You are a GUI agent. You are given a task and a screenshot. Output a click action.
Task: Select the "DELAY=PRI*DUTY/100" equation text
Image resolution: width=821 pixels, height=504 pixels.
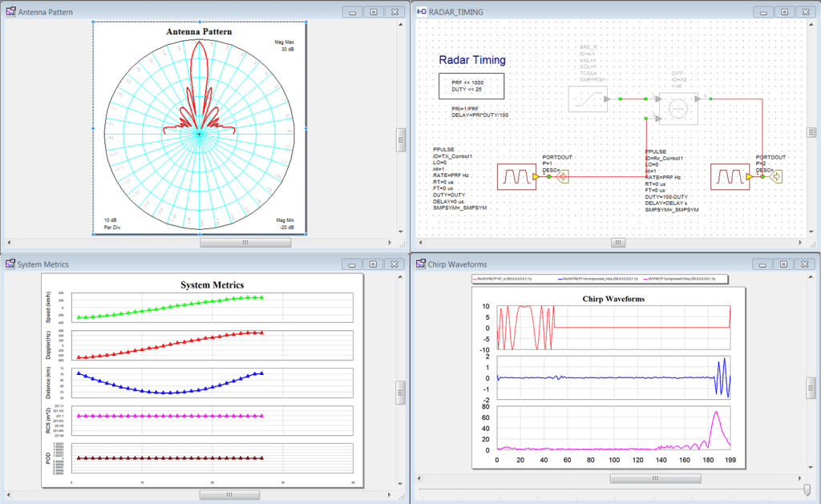[480, 115]
